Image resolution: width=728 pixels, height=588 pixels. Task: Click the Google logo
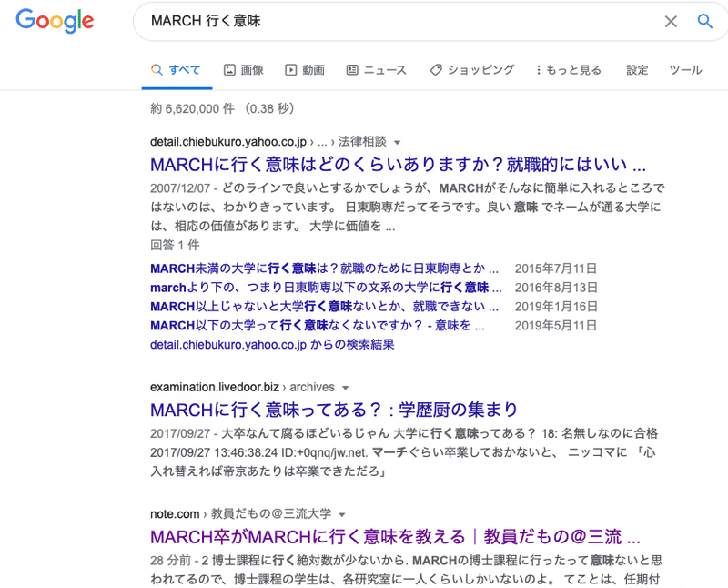(55, 22)
